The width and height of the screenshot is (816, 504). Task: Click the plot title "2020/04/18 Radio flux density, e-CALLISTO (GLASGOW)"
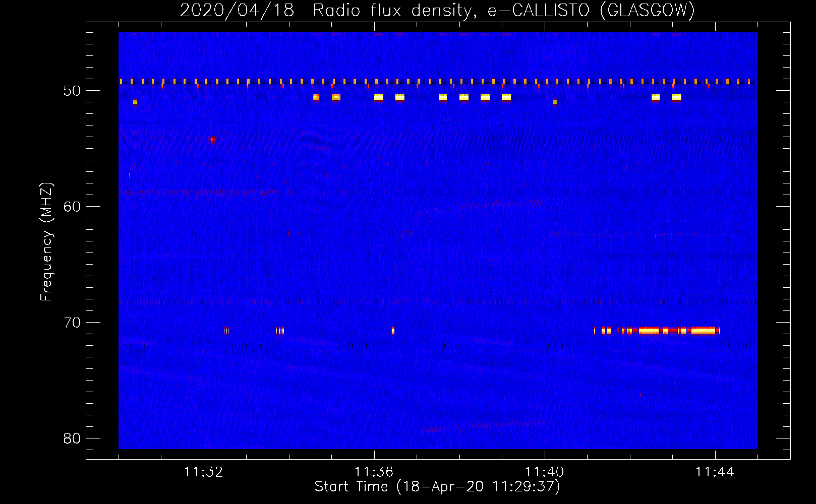click(437, 10)
